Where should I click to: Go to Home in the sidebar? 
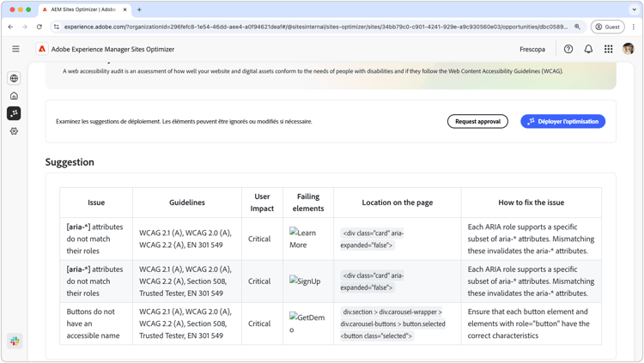[x=14, y=96]
